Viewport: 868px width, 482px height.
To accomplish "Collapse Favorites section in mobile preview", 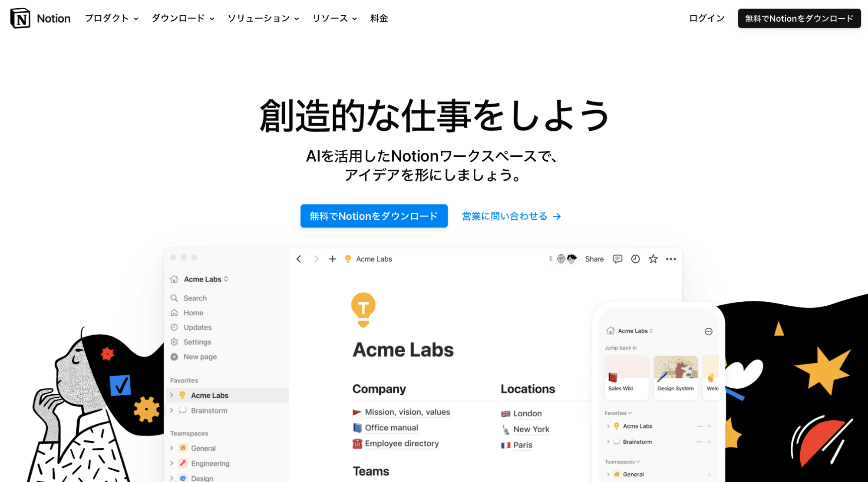I will (x=618, y=413).
